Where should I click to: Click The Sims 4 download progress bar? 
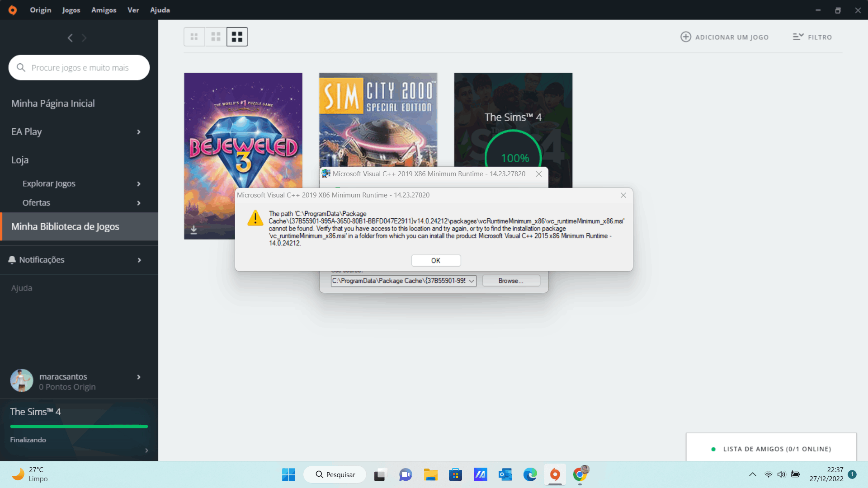click(x=79, y=426)
